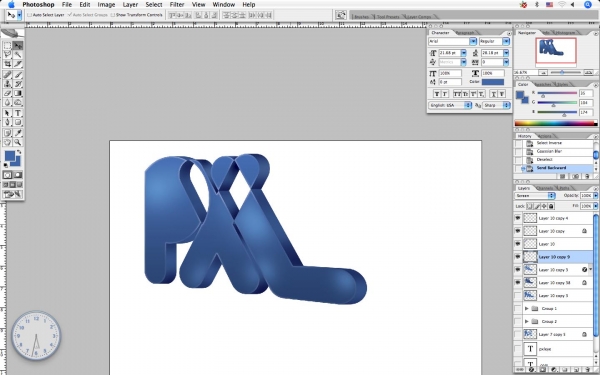The width and height of the screenshot is (600, 375).
Task: Select the Healing Brush tool
Action: pos(7,75)
